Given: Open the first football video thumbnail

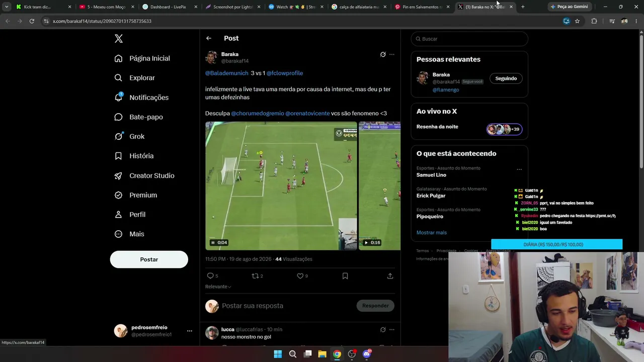Looking at the screenshot, I should coord(281,186).
